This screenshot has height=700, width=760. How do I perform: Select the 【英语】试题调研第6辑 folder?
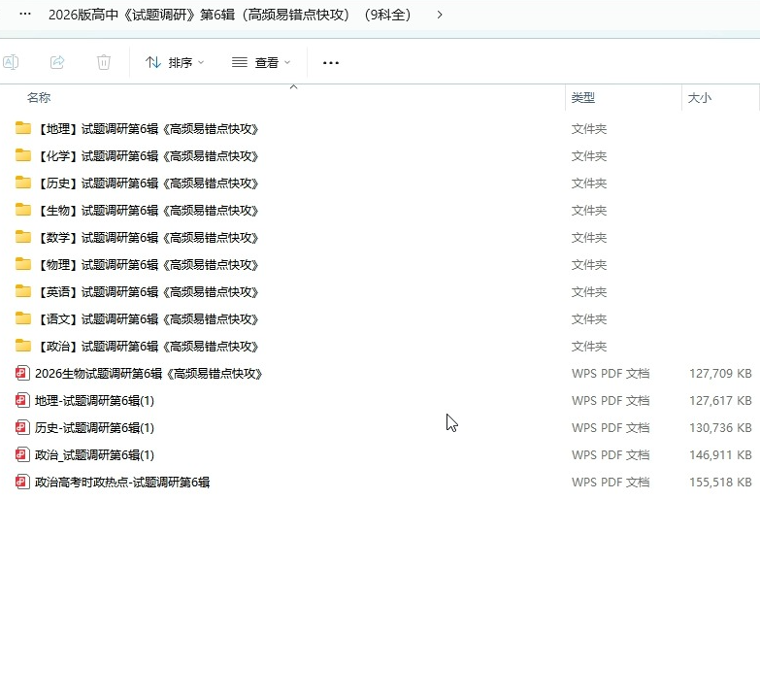(148, 292)
